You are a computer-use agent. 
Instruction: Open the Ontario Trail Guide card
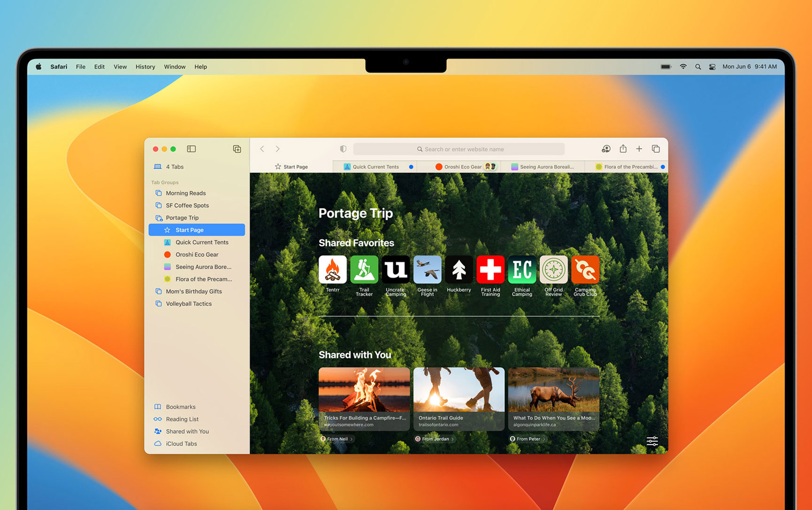[459, 399]
